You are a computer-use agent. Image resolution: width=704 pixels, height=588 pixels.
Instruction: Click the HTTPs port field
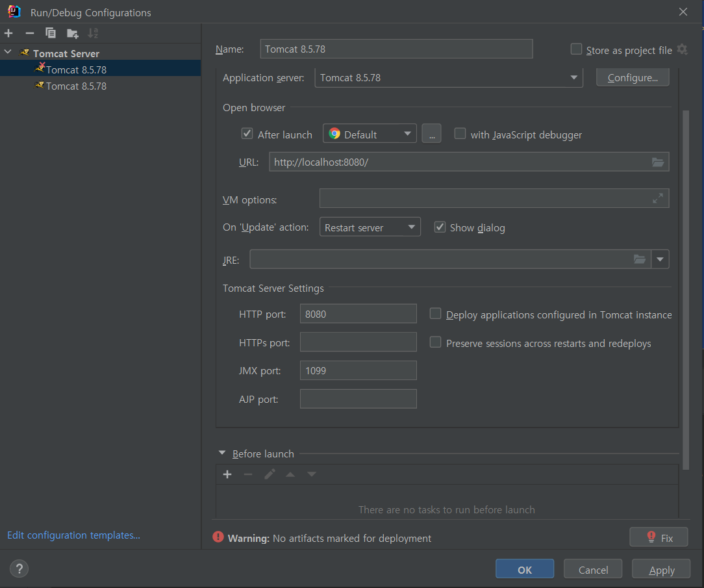358,342
